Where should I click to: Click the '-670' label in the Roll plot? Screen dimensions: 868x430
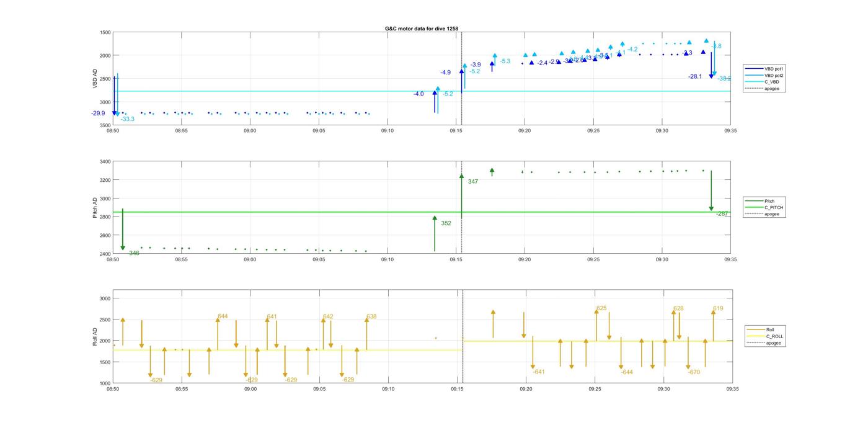[694, 372]
